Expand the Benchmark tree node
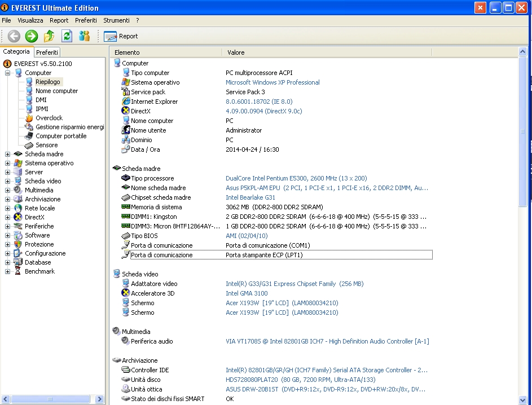Viewport: 532px width, 405px height. pos(8,271)
